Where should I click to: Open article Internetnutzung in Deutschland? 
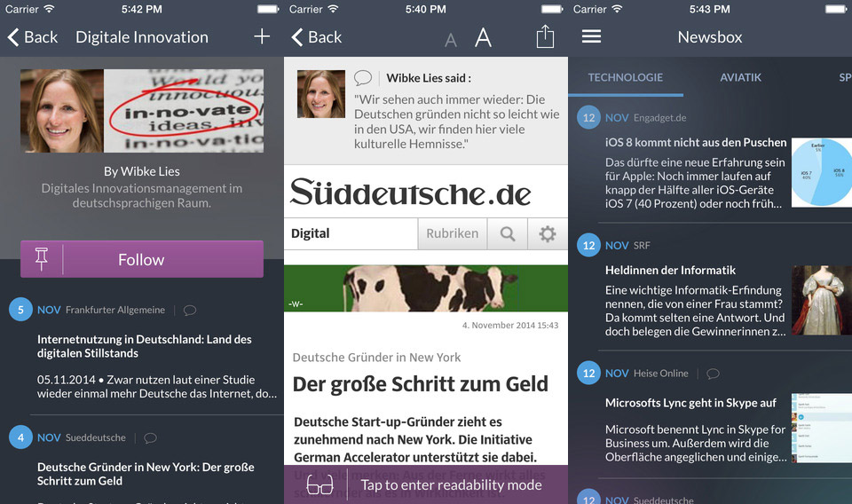tap(145, 346)
